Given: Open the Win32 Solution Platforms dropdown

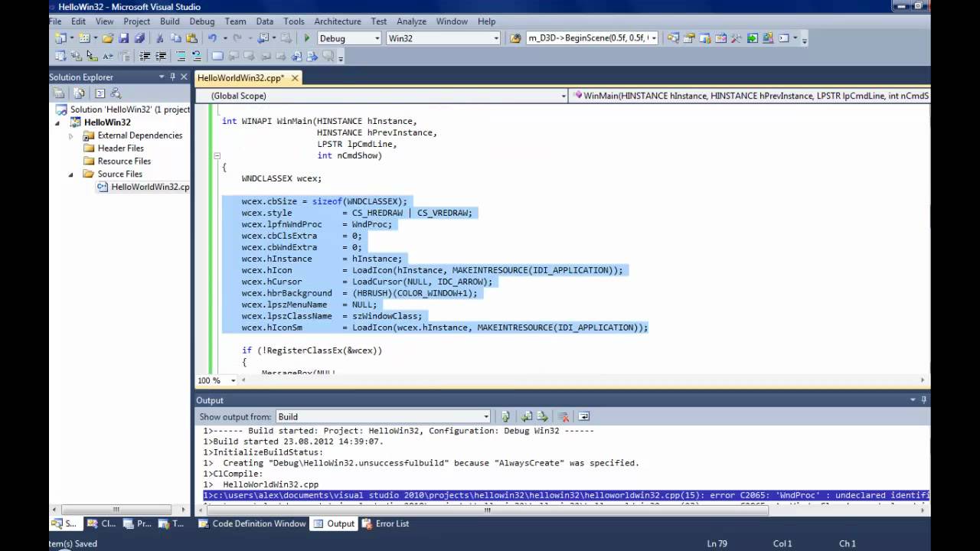Looking at the screenshot, I should [443, 38].
